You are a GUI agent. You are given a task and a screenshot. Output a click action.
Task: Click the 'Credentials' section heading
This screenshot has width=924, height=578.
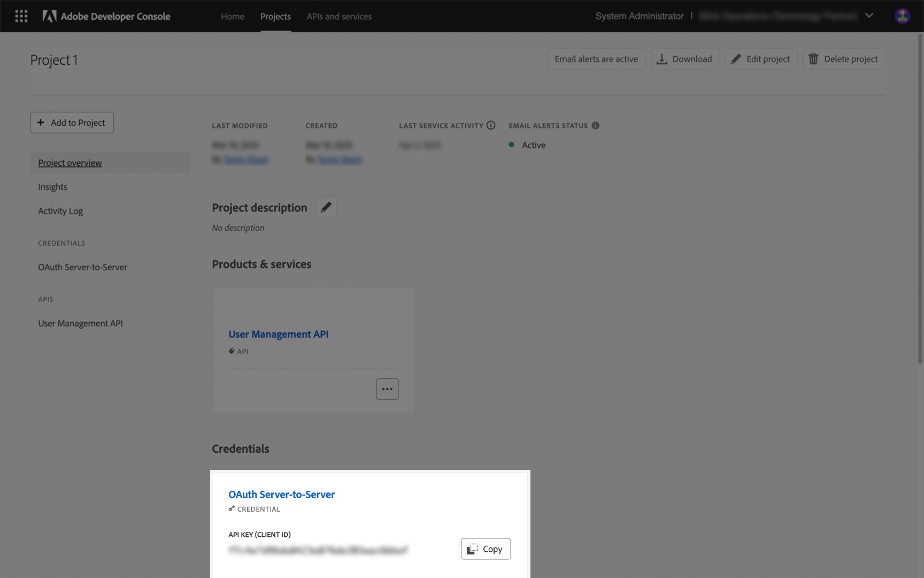click(x=241, y=449)
